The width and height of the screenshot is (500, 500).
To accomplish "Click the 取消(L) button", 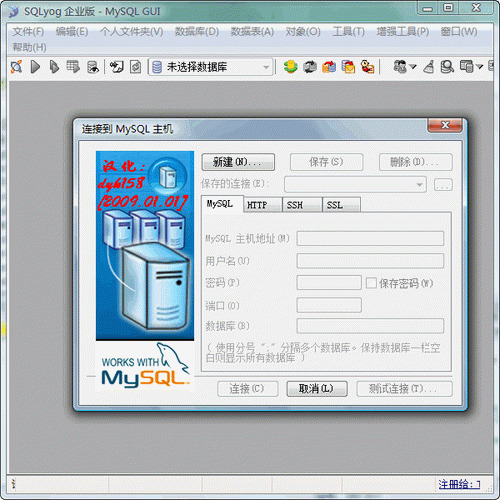I will click(317, 389).
